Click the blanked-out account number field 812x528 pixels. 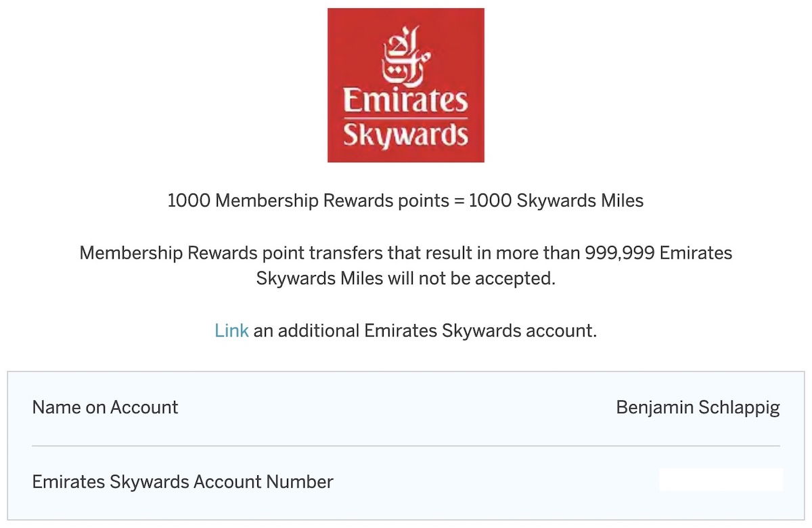click(721, 480)
